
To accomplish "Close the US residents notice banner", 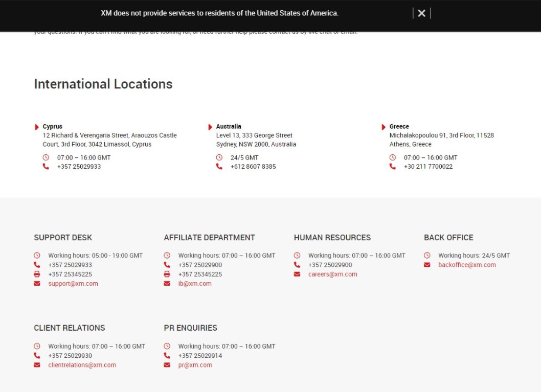I will [421, 13].
